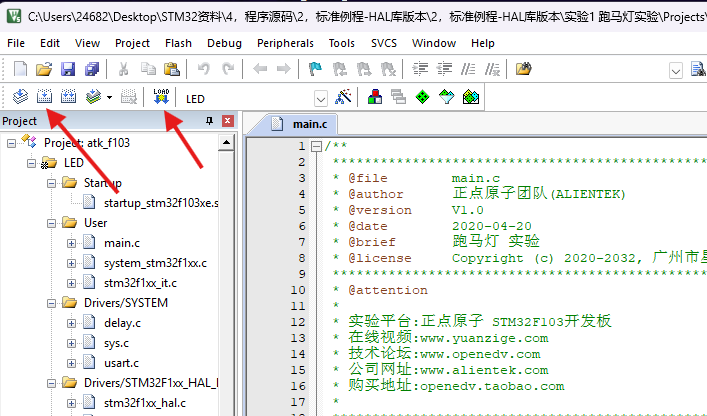Open the Debug menu
Screen dimensions: 707x416
(224, 43)
